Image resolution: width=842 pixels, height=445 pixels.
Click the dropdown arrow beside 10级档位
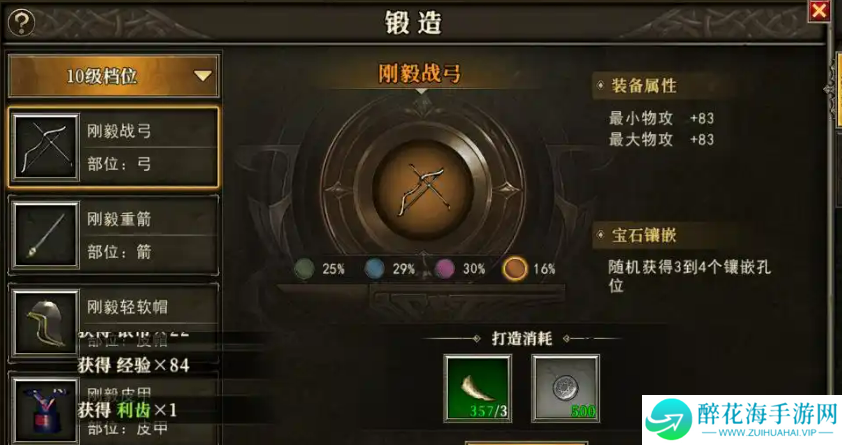pyautogui.click(x=202, y=76)
